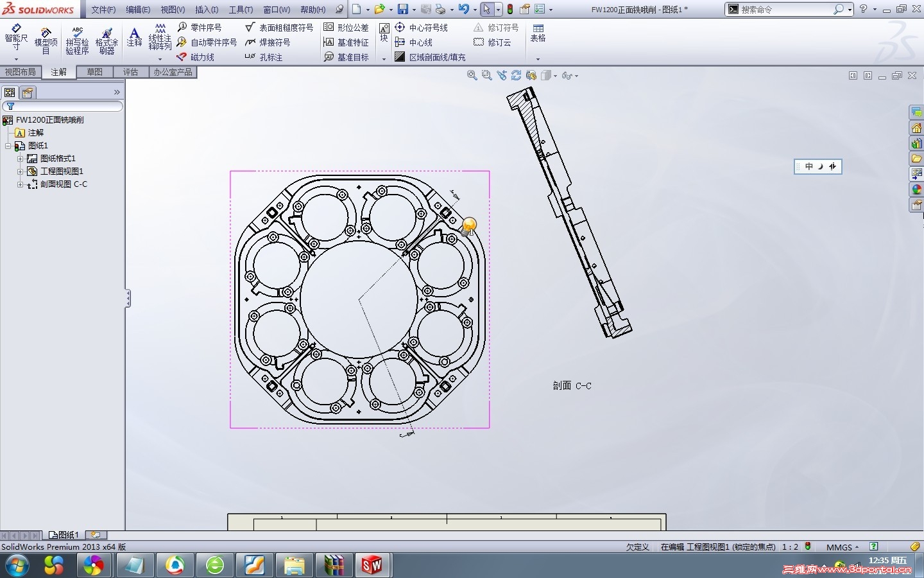Open the Tables (表格) dropdown arrow
The width and height of the screenshot is (924, 578).
pyautogui.click(x=538, y=58)
